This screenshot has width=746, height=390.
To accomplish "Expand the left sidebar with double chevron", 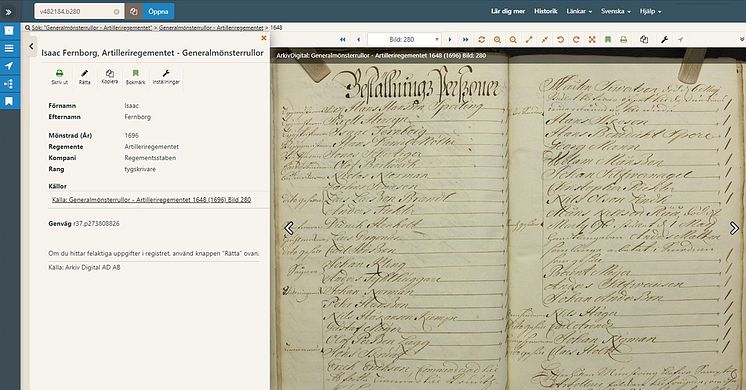I will tap(9, 12).
